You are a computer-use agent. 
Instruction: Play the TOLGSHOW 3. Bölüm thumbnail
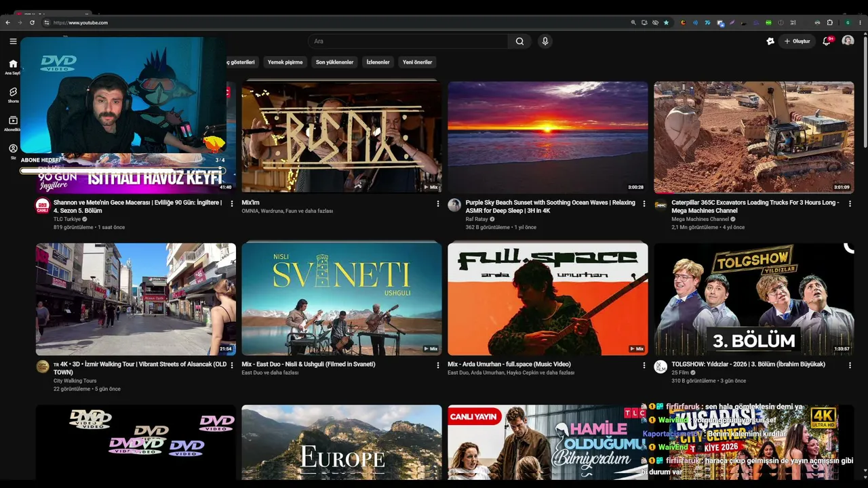[x=754, y=299]
